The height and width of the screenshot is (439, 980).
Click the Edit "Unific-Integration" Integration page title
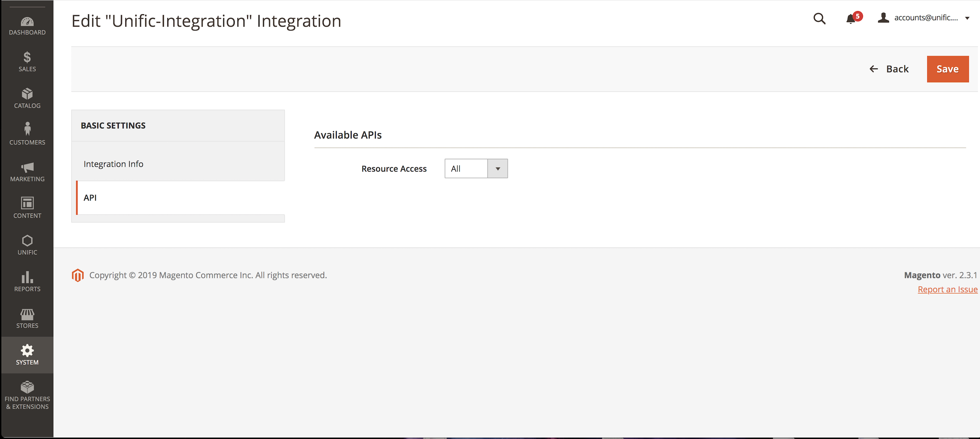click(x=206, y=21)
